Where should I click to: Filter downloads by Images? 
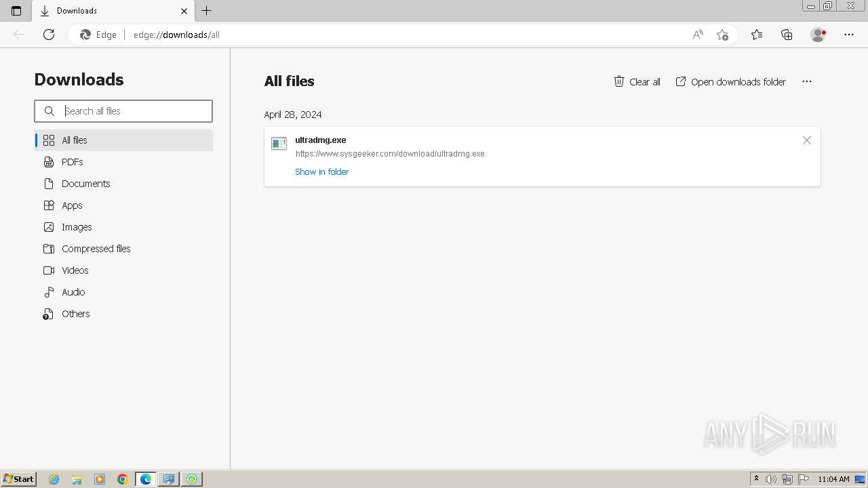pos(123,227)
